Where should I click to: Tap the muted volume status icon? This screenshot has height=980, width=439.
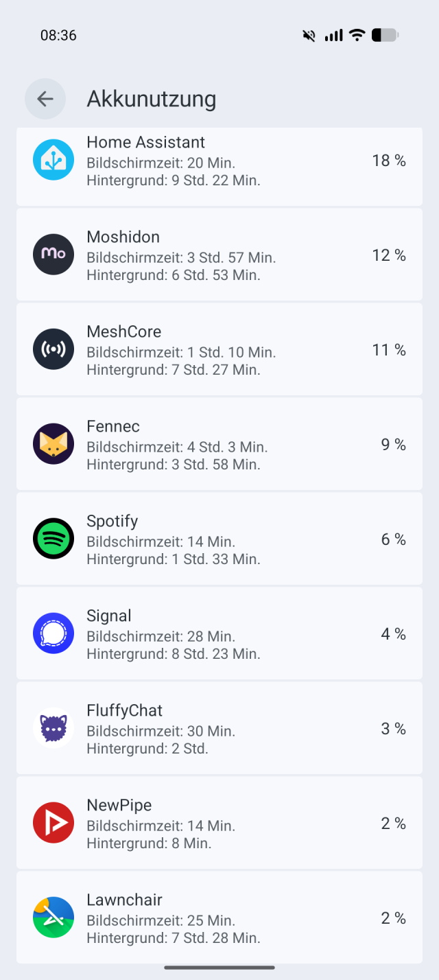point(309,35)
